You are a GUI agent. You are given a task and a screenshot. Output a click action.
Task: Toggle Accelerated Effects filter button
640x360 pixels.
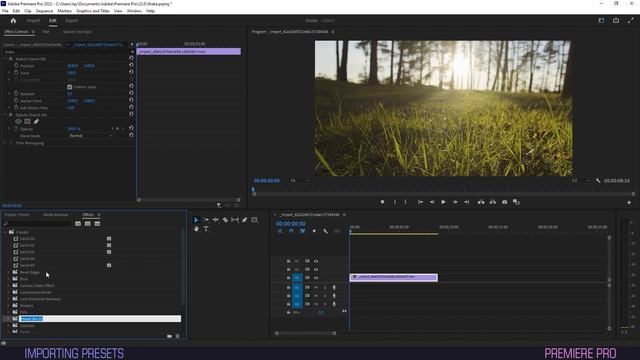78,224
